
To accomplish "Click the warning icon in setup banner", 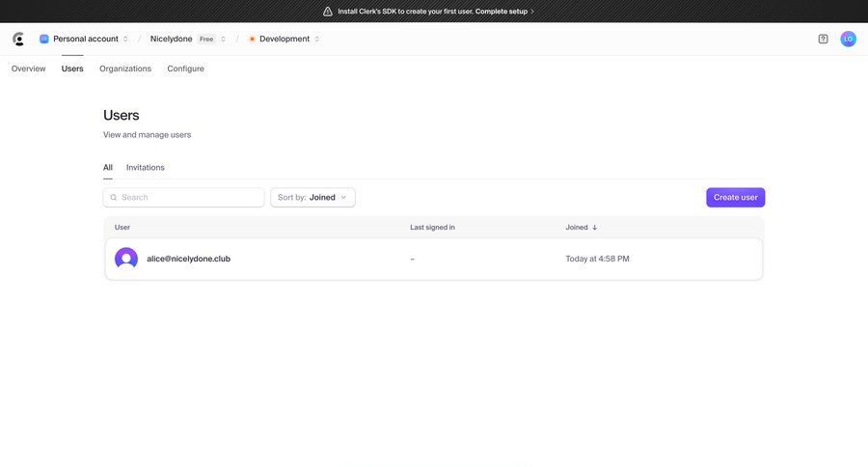I will tap(328, 12).
